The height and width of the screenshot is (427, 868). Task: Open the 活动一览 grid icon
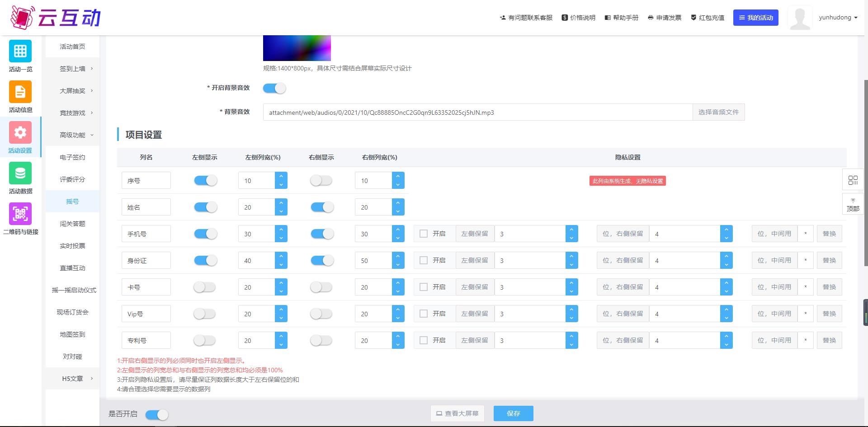[x=20, y=51]
